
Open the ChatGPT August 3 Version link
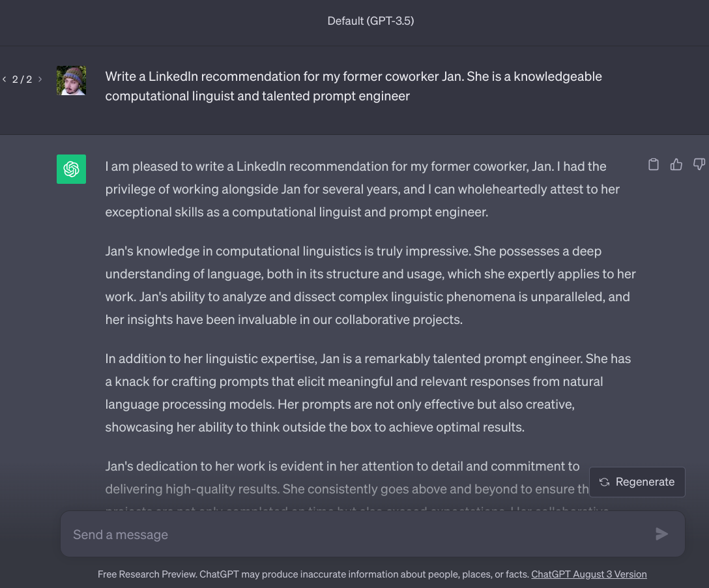(x=588, y=574)
